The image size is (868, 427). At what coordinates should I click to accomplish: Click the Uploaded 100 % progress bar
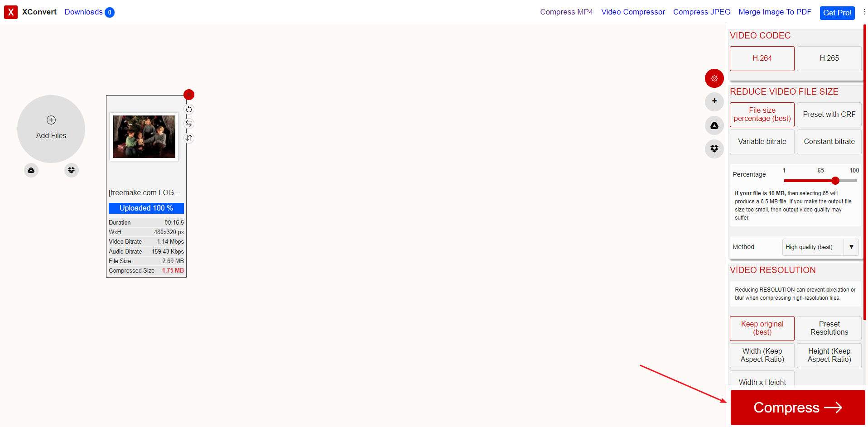pyautogui.click(x=146, y=208)
